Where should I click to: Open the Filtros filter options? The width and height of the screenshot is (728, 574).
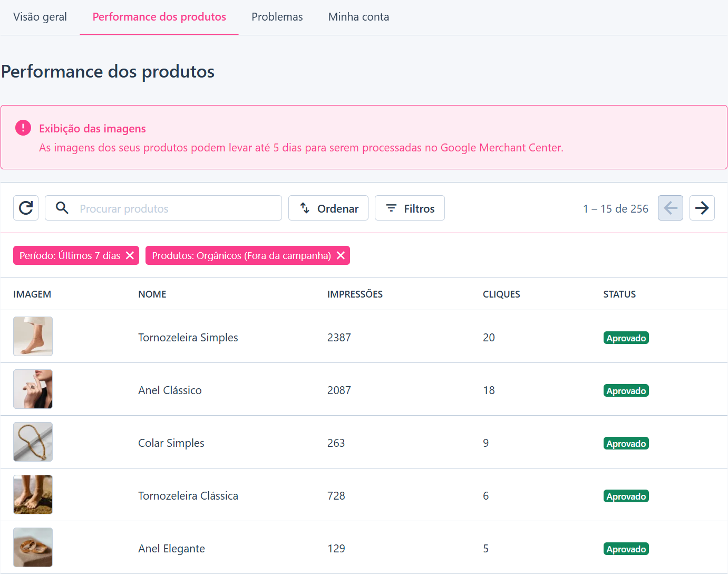[x=410, y=208]
